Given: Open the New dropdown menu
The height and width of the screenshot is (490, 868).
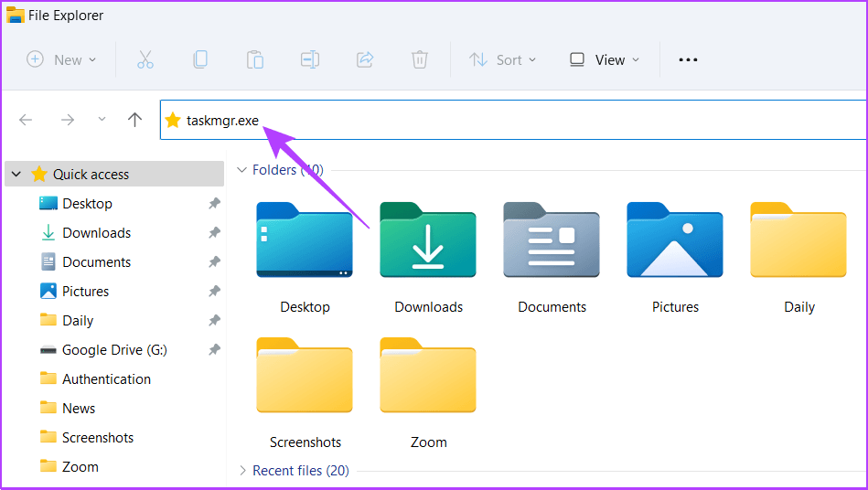Looking at the screenshot, I should 61,59.
